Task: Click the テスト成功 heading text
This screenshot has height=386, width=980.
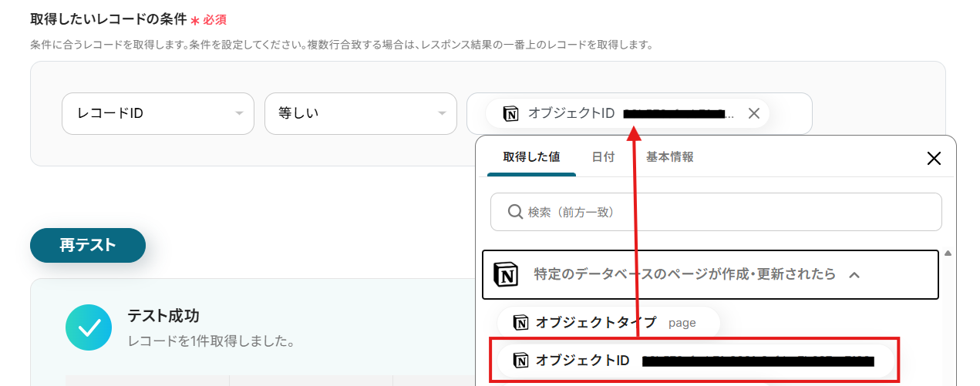Action: coord(163,316)
